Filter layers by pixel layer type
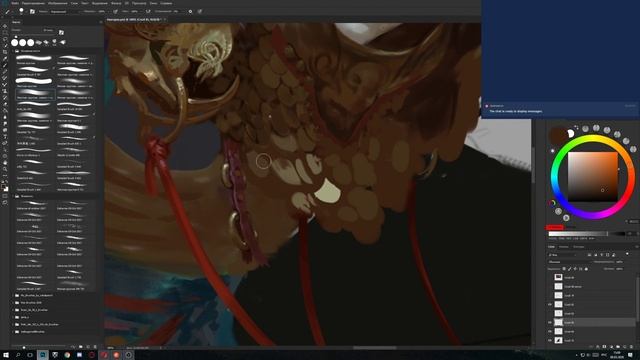 590,255
